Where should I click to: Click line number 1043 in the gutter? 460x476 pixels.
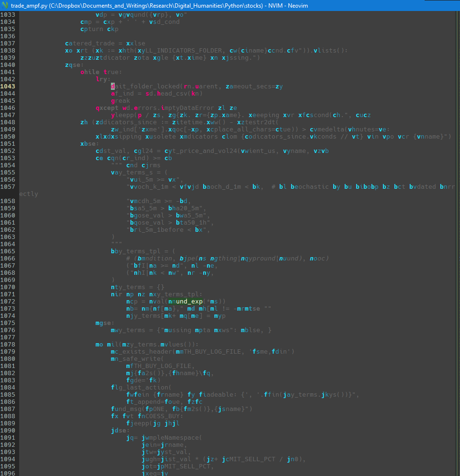[x=9, y=86]
